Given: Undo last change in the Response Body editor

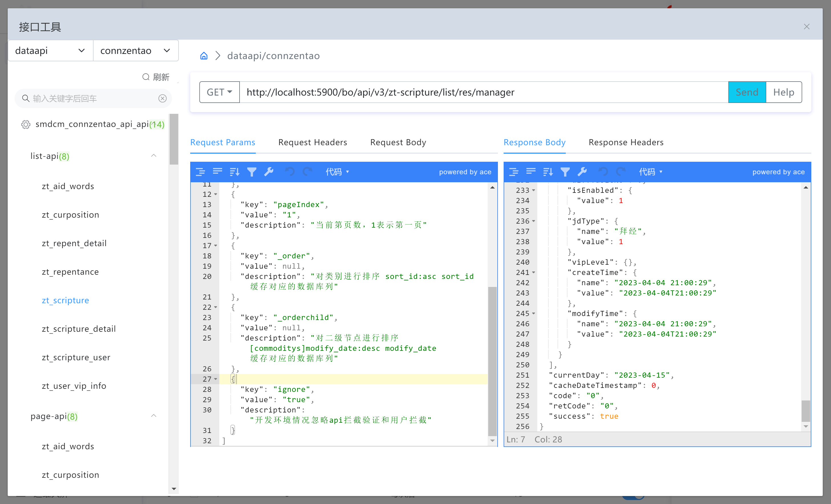Looking at the screenshot, I should pos(603,172).
